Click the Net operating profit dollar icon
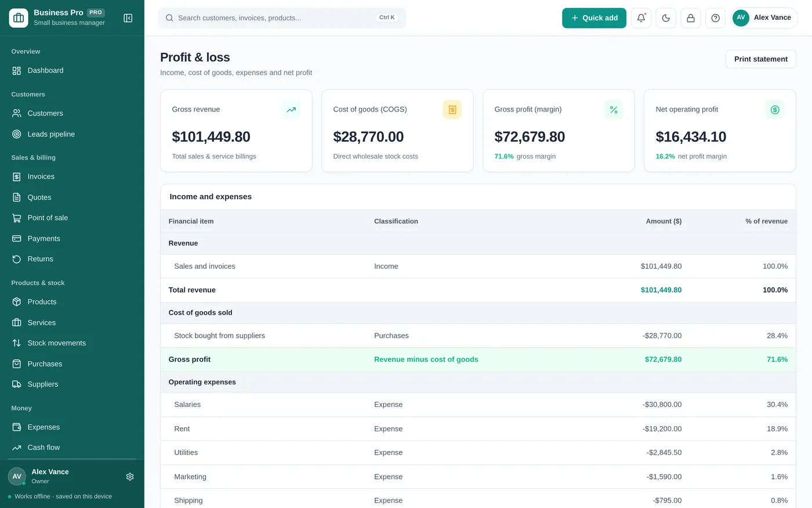The width and height of the screenshot is (812, 508). tap(775, 110)
